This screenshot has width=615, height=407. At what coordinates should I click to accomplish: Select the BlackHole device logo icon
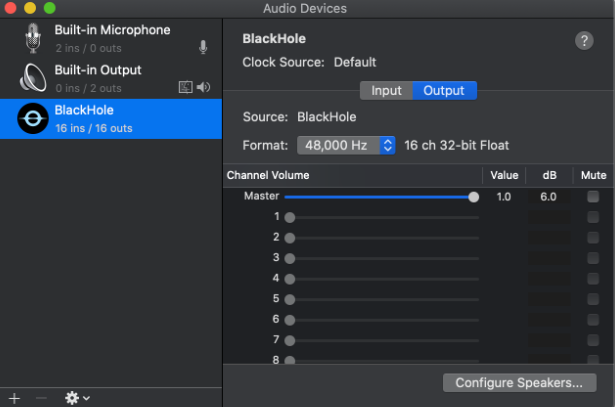[x=33, y=119]
